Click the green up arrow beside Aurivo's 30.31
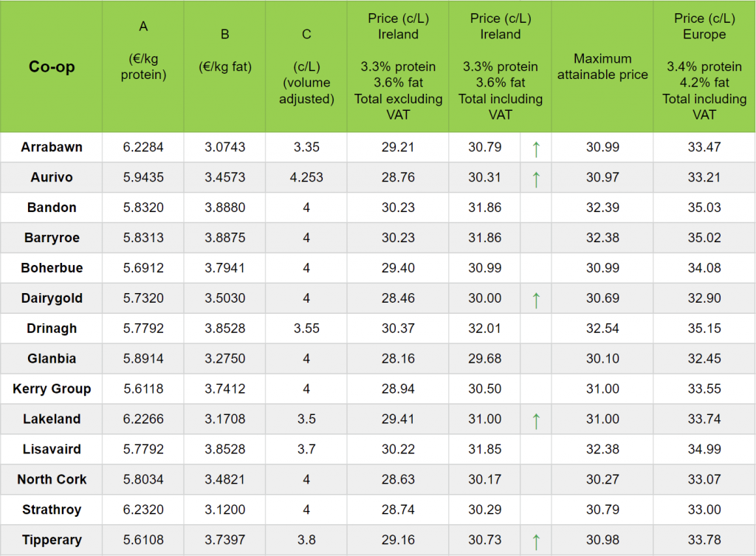 [x=536, y=179]
